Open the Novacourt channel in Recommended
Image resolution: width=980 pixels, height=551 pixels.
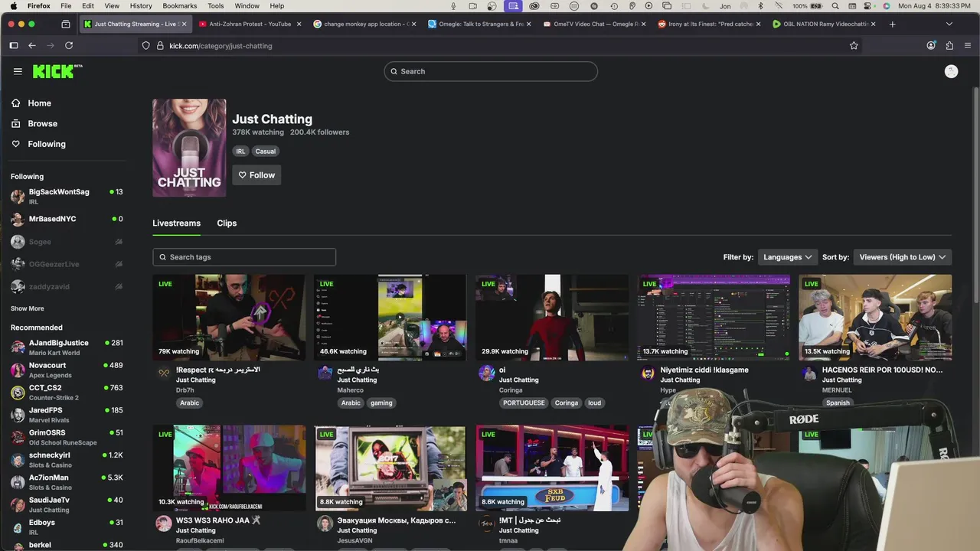[67, 370]
